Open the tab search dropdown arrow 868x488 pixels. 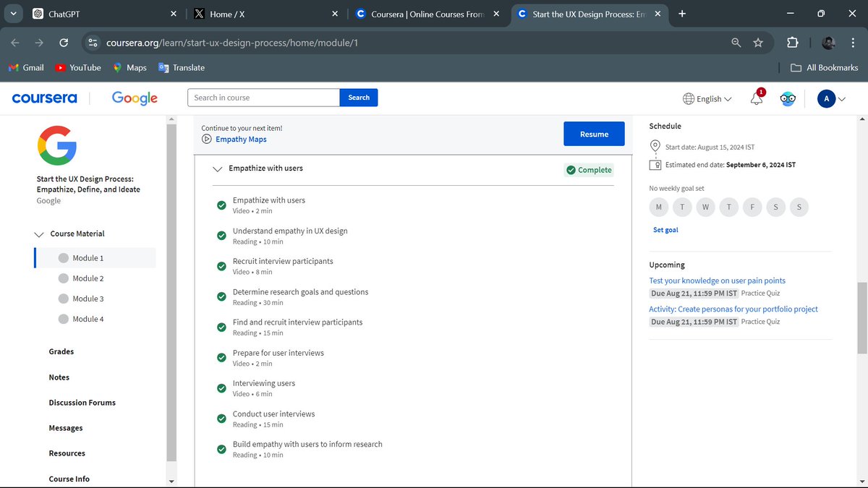coord(14,14)
